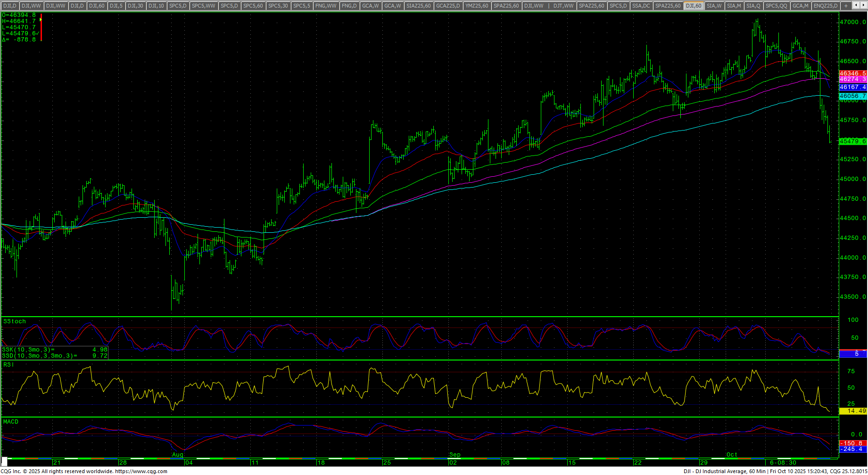Viewport: 868px width, 475px height.
Task: Open the YMZ25,60 chart tab
Action: (x=477, y=6)
